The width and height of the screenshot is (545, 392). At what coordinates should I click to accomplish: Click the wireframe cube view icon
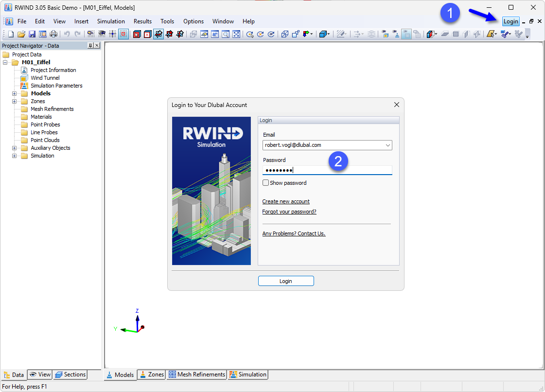pos(285,34)
